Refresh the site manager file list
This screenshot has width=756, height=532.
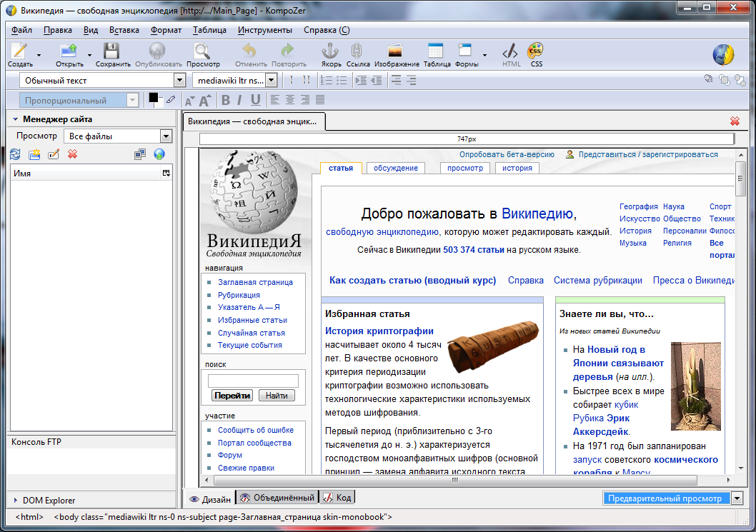pyautogui.click(x=16, y=154)
